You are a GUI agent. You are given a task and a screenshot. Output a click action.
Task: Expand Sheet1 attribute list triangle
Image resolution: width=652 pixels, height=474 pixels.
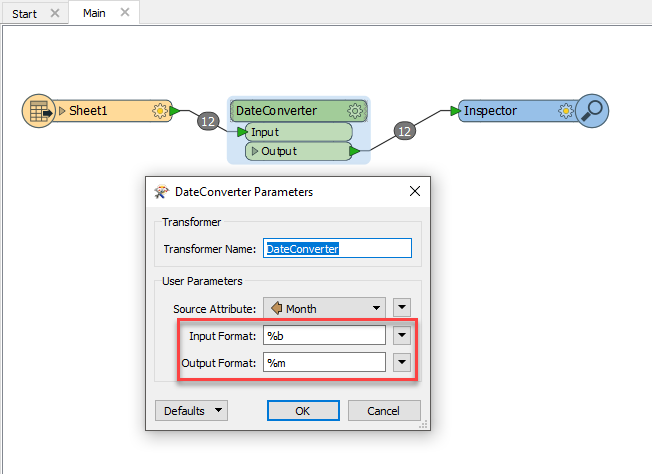(62, 111)
